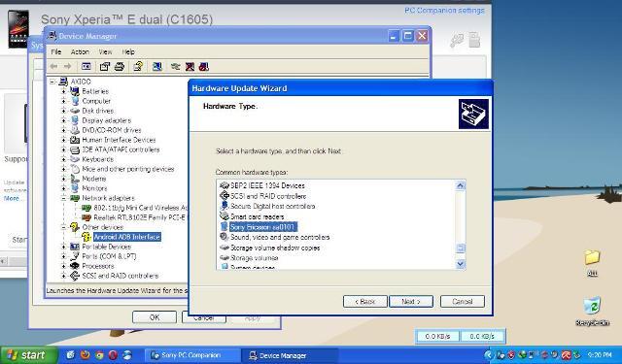Expand the Ports (COM & LPT) node
This screenshot has width=622, height=364.
click(x=63, y=256)
